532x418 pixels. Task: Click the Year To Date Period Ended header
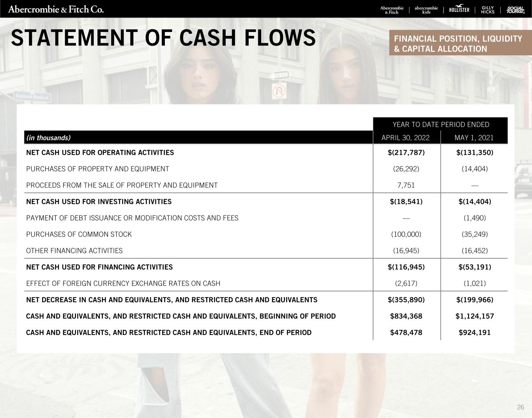point(440,125)
